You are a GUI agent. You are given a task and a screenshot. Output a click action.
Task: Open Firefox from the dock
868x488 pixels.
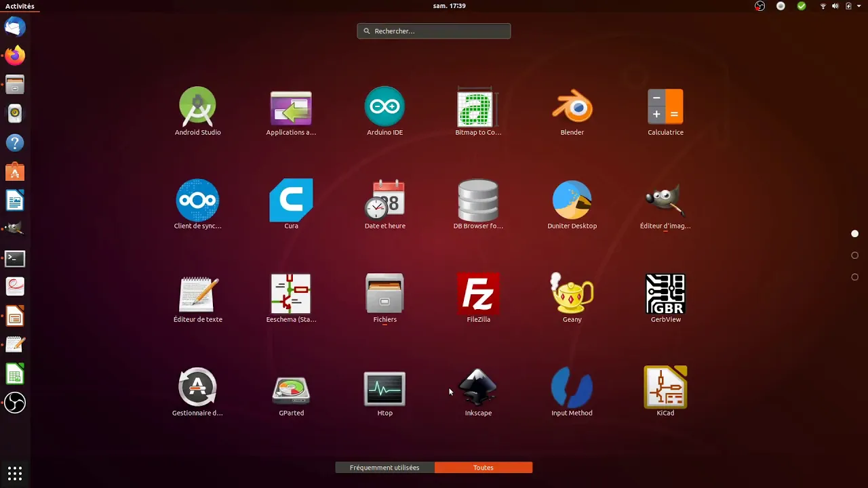click(15, 56)
